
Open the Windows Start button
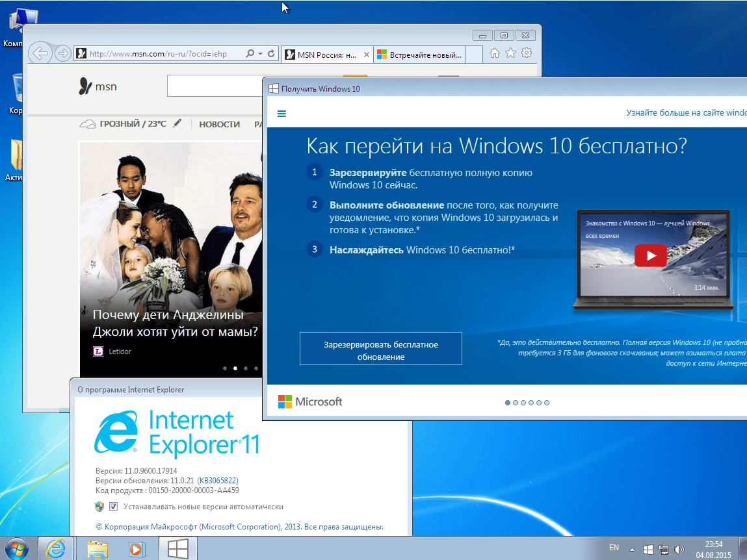[16, 549]
